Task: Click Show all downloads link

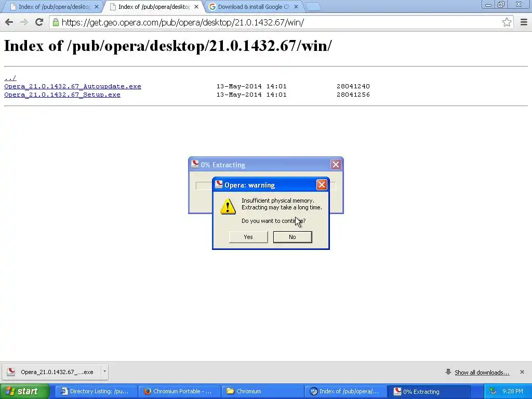Action: pos(482,373)
